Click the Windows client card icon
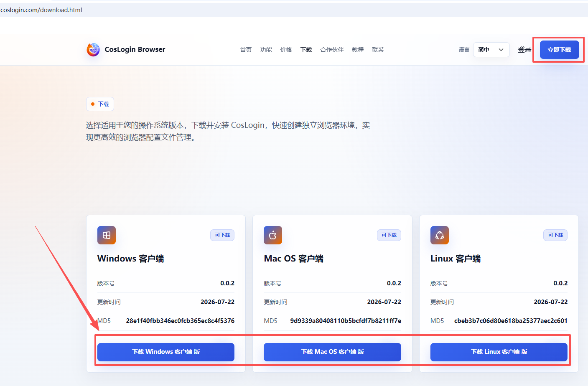This screenshot has height=386, width=588. [107, 235]
